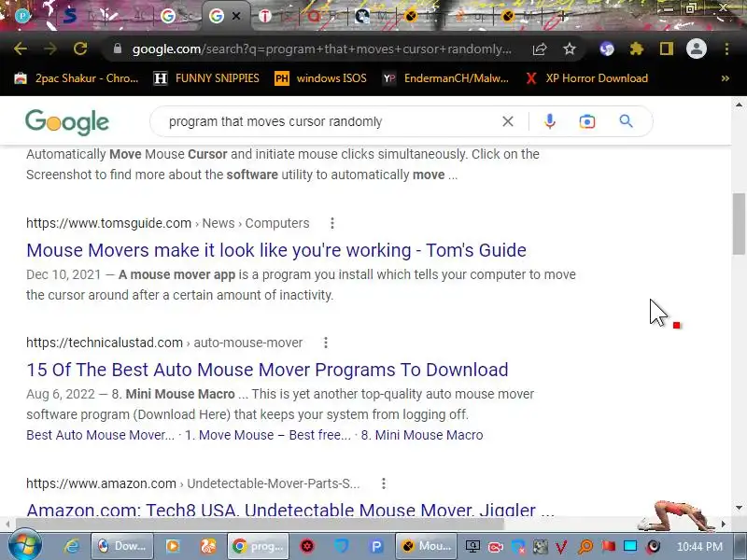
Task: Start a voice search with the microphone
Action: [549, 121]
